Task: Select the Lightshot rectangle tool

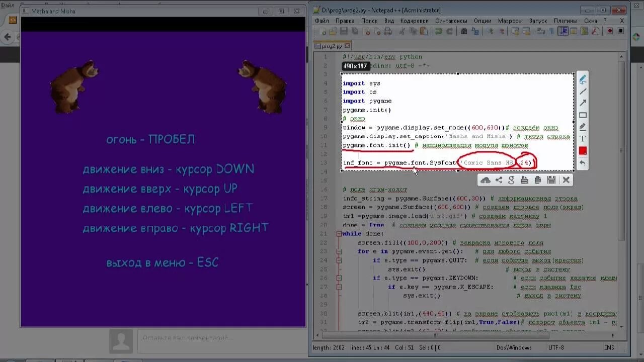Action: coord(583,115)
